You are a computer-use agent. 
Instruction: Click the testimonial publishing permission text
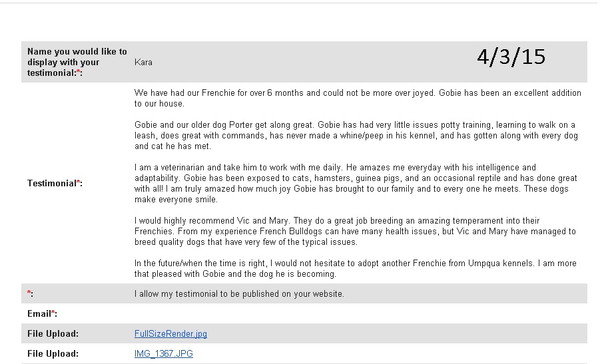pyautogui.click(x=239, y=294)
